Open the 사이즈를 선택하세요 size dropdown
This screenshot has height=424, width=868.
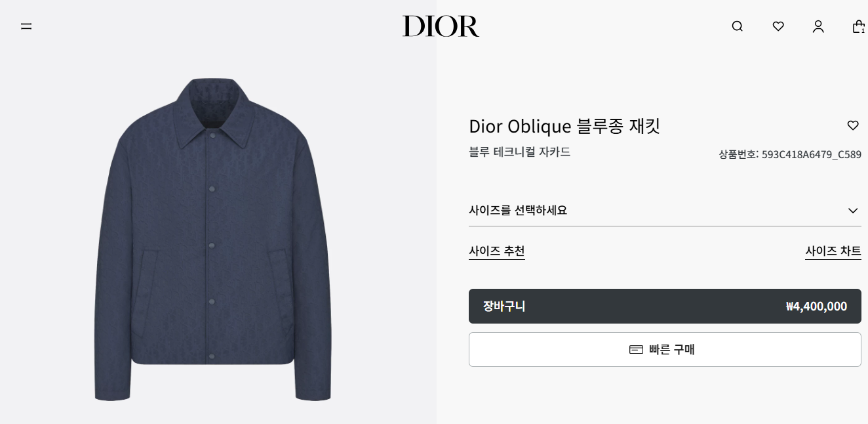pyautogui.click(x=665, y=211)
